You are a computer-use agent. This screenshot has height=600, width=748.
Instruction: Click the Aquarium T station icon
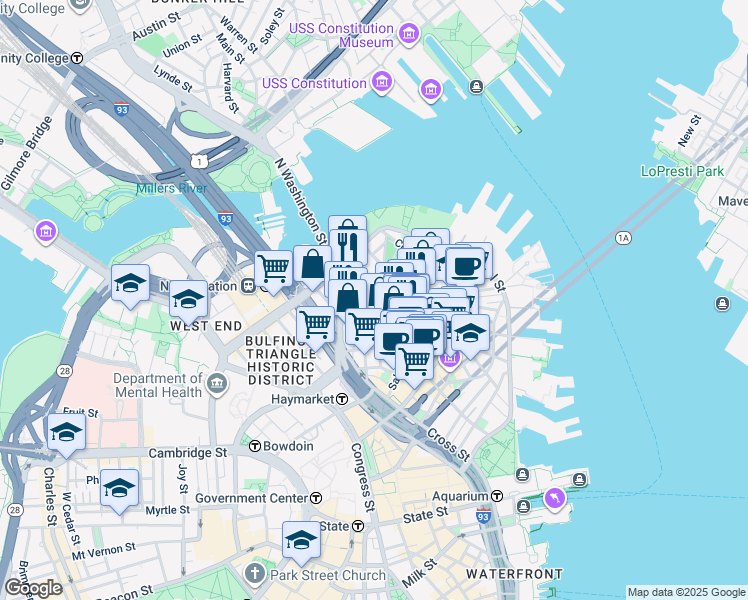point(497,496)
